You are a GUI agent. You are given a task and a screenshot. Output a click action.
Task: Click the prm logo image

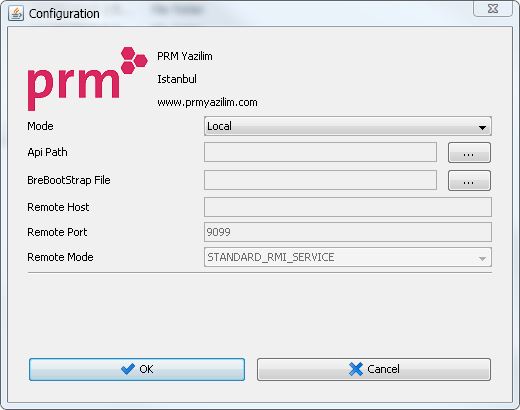click(x=88, y=79)
